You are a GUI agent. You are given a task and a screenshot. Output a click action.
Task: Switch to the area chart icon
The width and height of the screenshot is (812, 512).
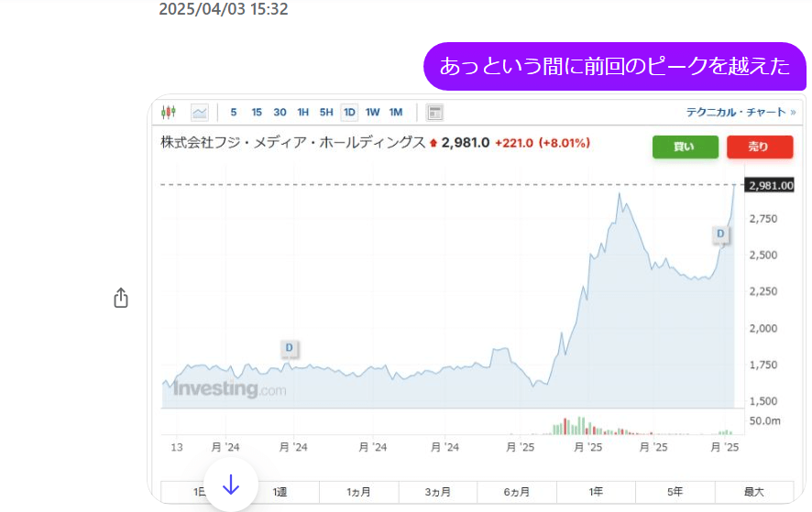click(x=200, y=113)
